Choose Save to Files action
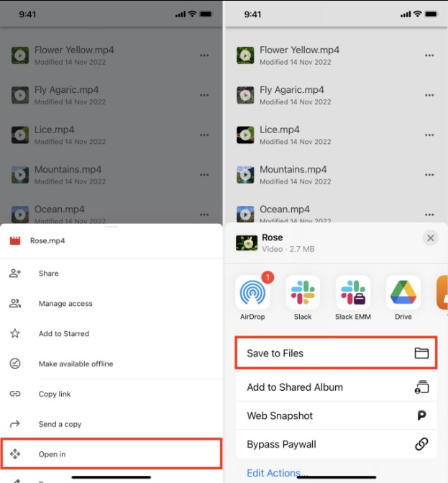The height and width of the screenshot is (483, 448). [336, 353]
